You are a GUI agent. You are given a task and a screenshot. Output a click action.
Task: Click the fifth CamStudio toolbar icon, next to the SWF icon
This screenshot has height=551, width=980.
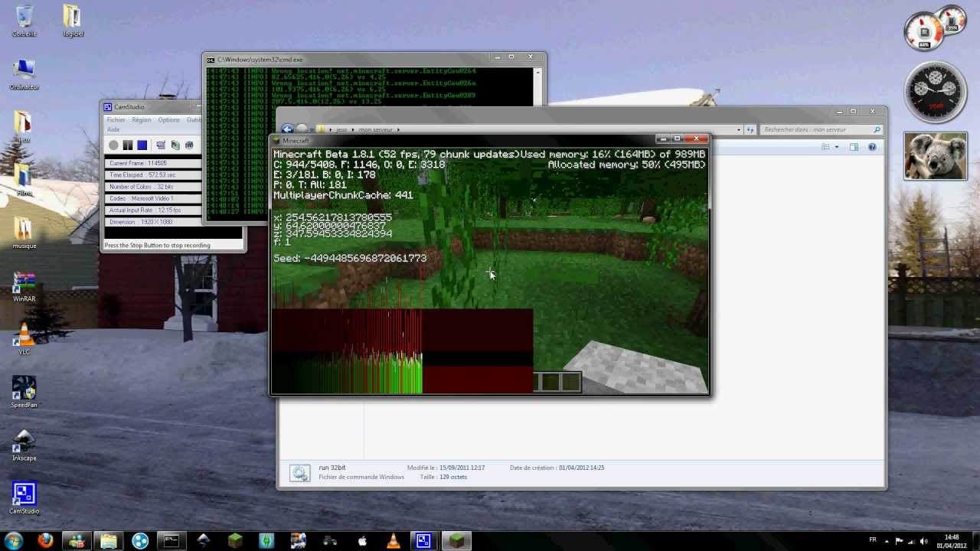(175, 145)
